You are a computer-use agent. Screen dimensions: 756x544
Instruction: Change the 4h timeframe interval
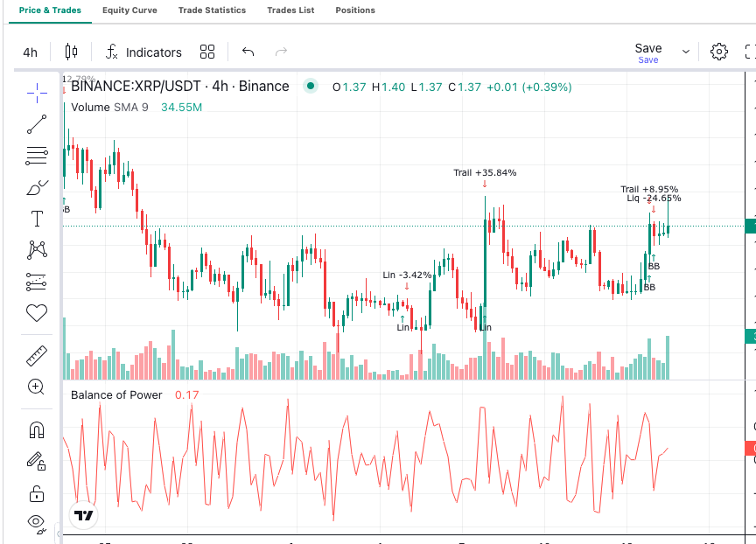click(30, 52)
